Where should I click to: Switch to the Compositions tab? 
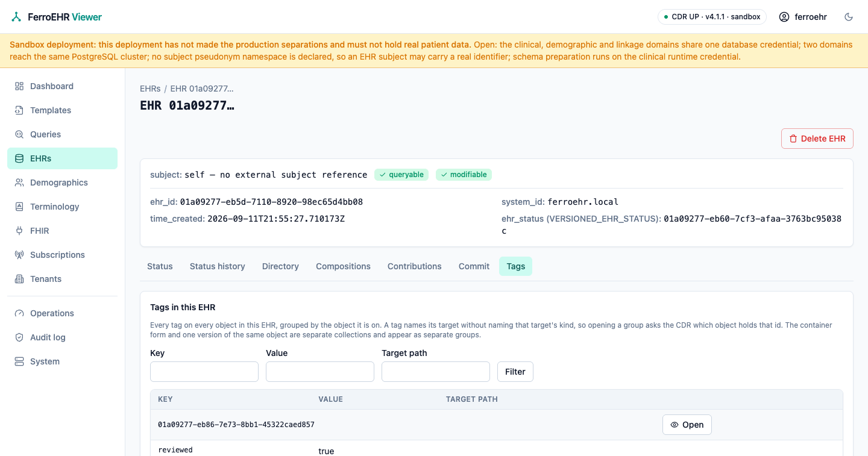343,266
